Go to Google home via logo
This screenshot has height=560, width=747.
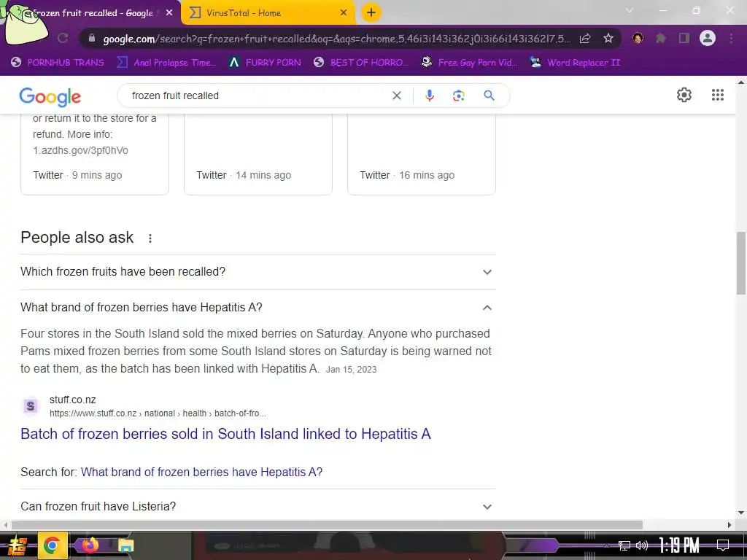(x=50, y=97)
